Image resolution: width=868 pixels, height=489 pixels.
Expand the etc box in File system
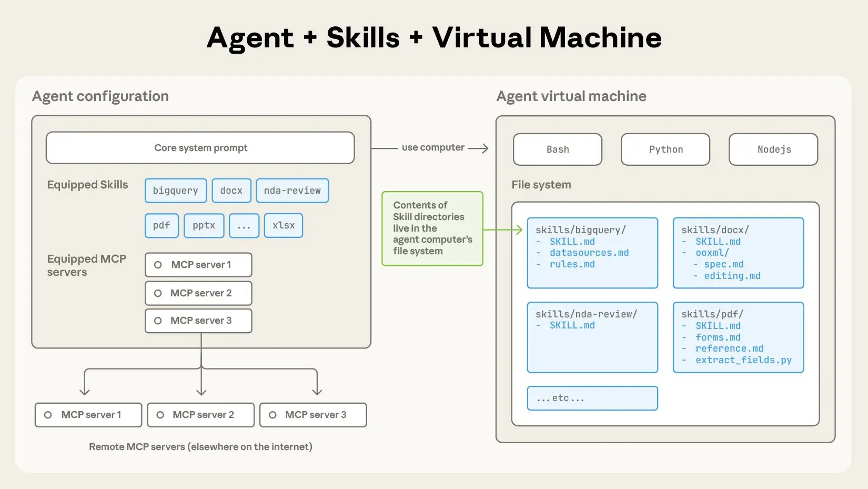(592, 398)
